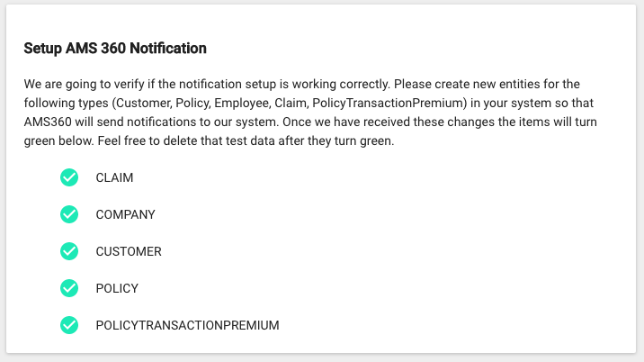Image resolution: width=644 pixels, height=362 pixels.
Task: Click the green checkmark beside CUSTOMER
Action: [x=69, y=251]
